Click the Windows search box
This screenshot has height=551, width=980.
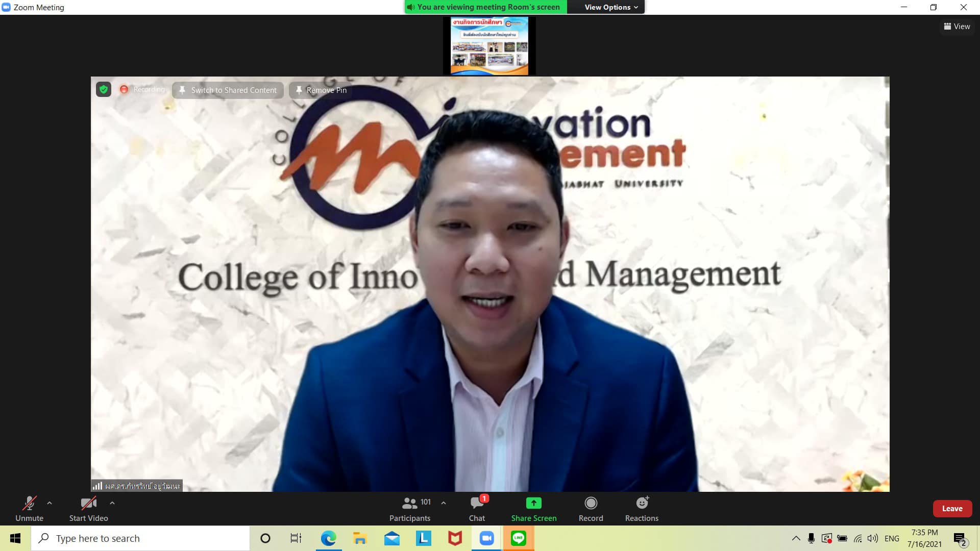140,538
